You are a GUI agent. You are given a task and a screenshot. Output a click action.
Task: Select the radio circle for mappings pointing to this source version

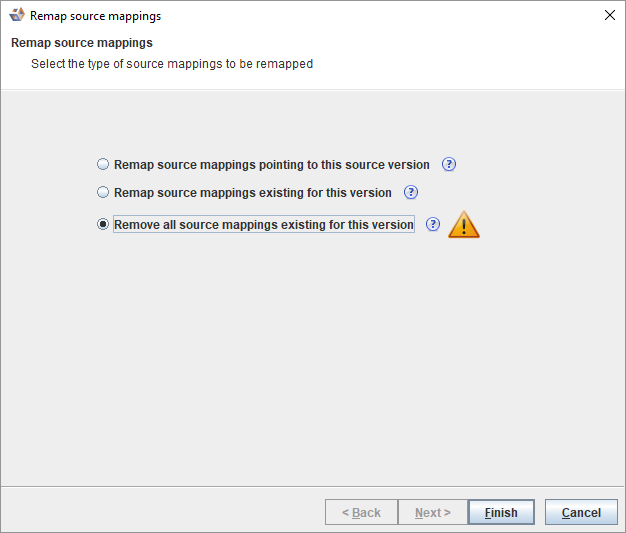tap(103, 165)
